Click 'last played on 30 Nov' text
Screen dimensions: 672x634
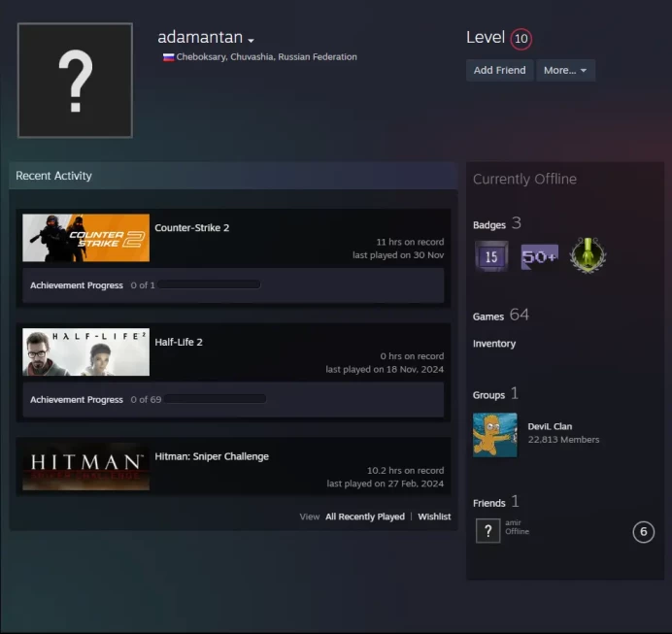point(398,255)
